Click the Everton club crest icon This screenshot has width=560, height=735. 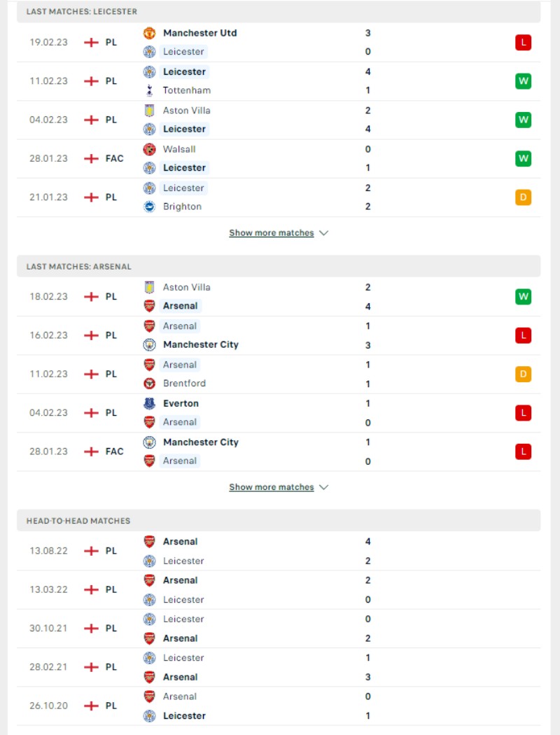pyautogui.click(x=149, y=403)
